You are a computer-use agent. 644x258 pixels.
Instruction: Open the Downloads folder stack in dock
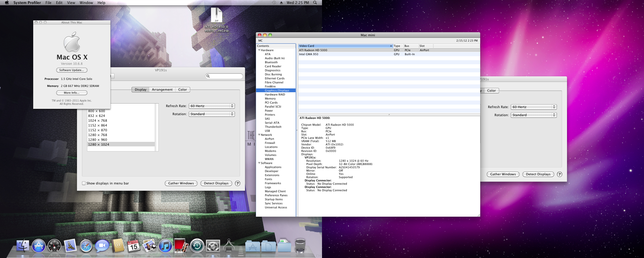[284, 246]
